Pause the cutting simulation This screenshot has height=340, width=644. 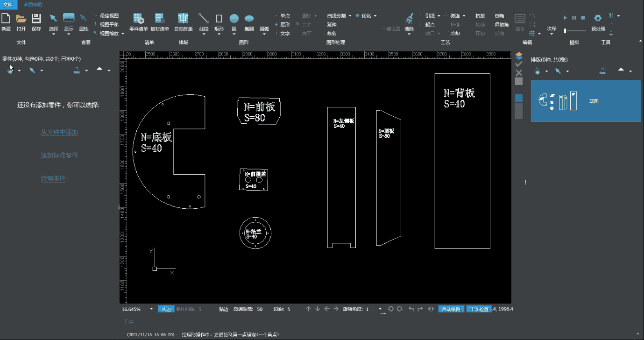(x=574, y=18)
